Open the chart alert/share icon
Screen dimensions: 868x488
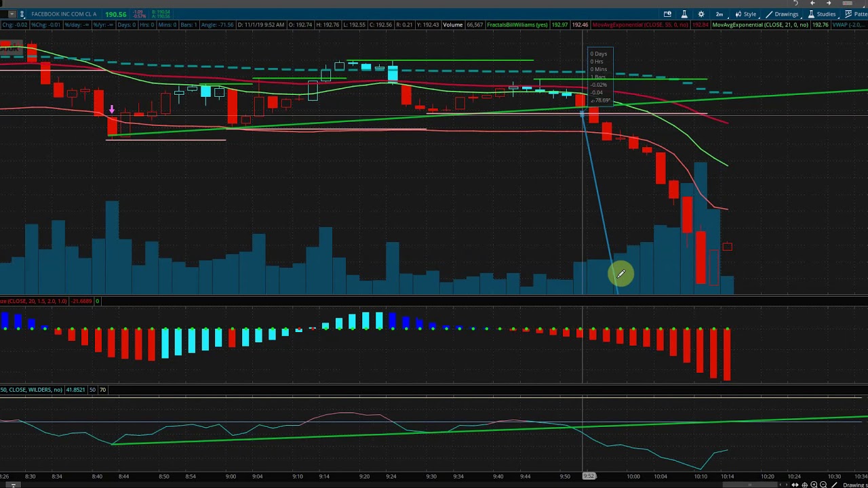point(667,14)
